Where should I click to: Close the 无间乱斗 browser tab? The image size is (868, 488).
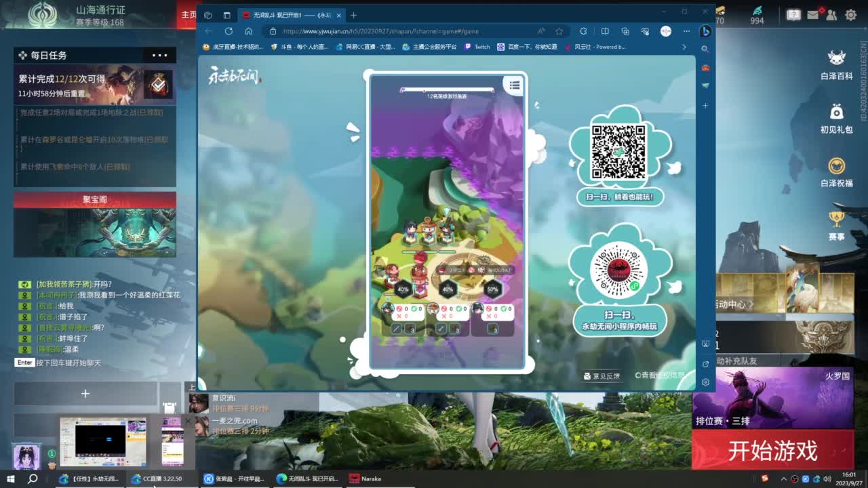point(338,15)
